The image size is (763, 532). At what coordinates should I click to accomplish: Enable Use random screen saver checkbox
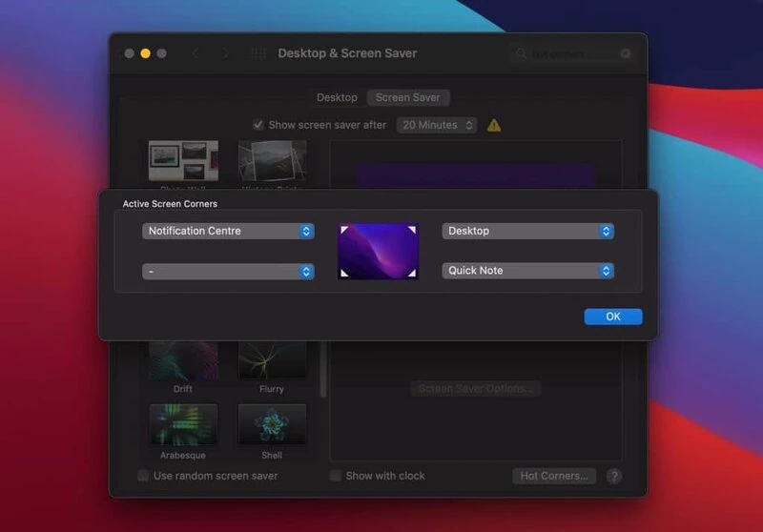[143, 476]
